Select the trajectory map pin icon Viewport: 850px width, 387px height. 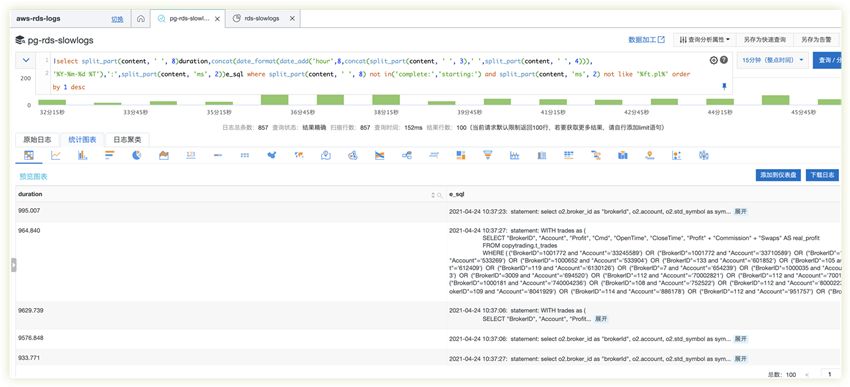pos(649,156)
